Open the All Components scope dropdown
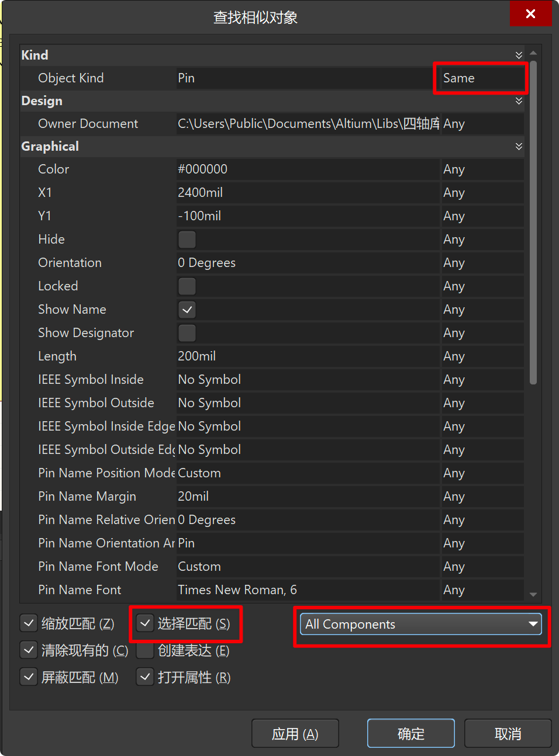 tap(421, 624)
